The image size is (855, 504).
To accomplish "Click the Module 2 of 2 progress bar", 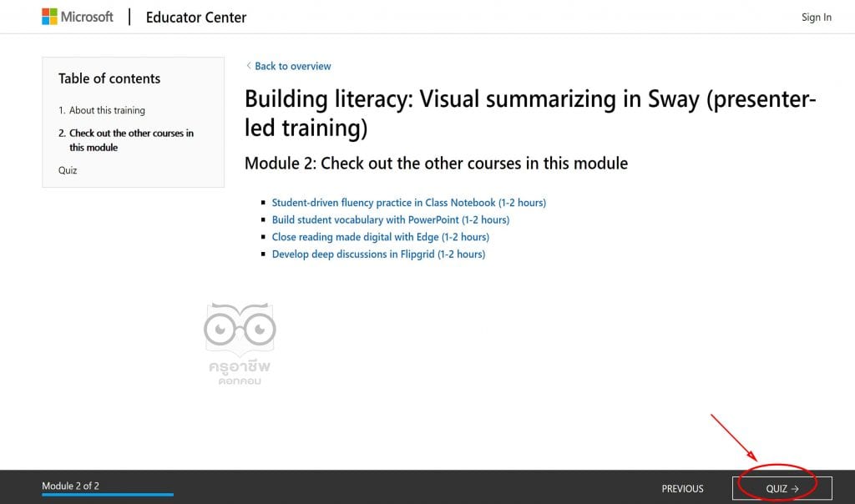I will pyautogui.click(x=108, y=495).
